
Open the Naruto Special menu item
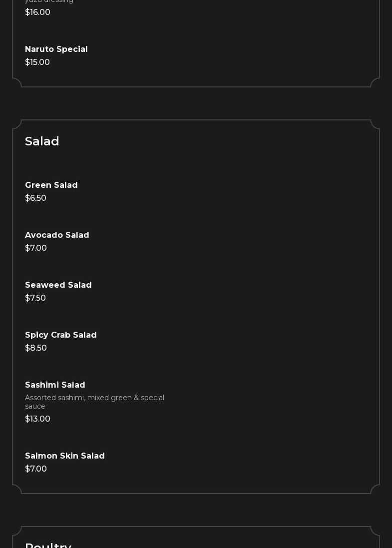56,49
